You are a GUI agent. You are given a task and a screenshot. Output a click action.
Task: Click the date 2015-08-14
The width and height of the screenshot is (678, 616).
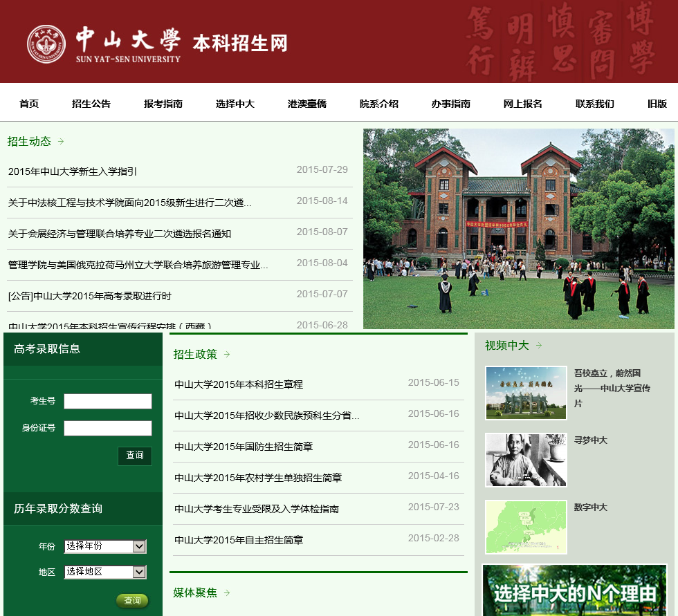tap(322, 200)
